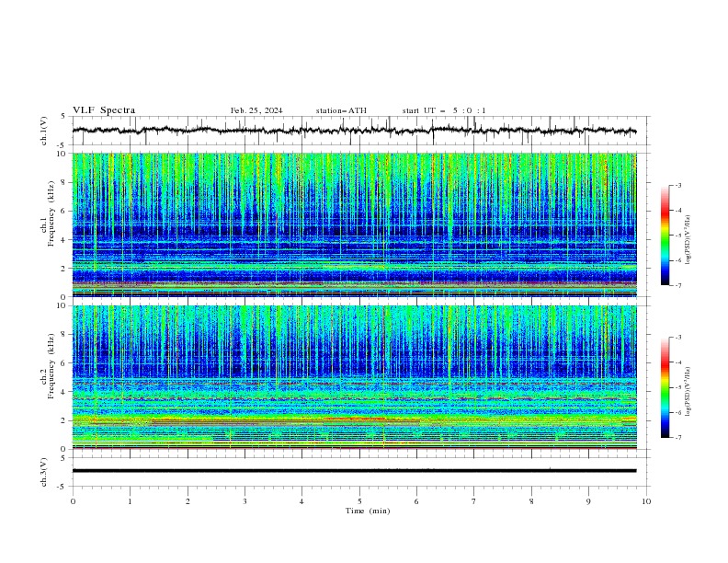Click the ch.3 flat voltage trace
728x563 pixels.
[354, 471]
